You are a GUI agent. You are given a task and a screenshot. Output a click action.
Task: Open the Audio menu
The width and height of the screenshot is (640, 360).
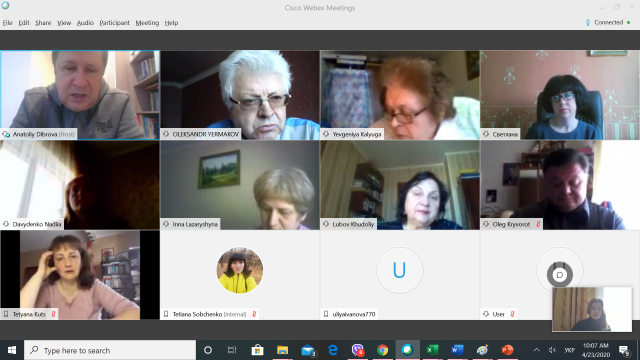85,23
